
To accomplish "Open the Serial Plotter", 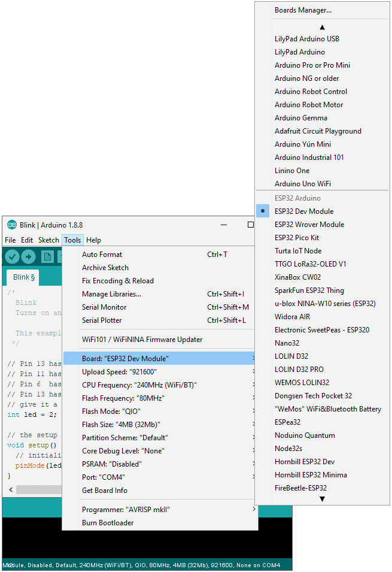I will click(x=159, y=320).
